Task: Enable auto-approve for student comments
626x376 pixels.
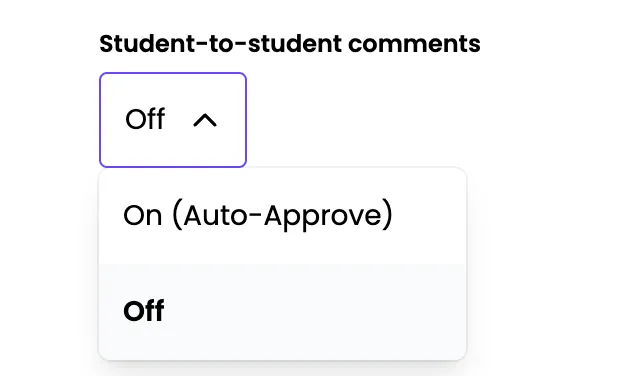Action: [x=283, y=216]
